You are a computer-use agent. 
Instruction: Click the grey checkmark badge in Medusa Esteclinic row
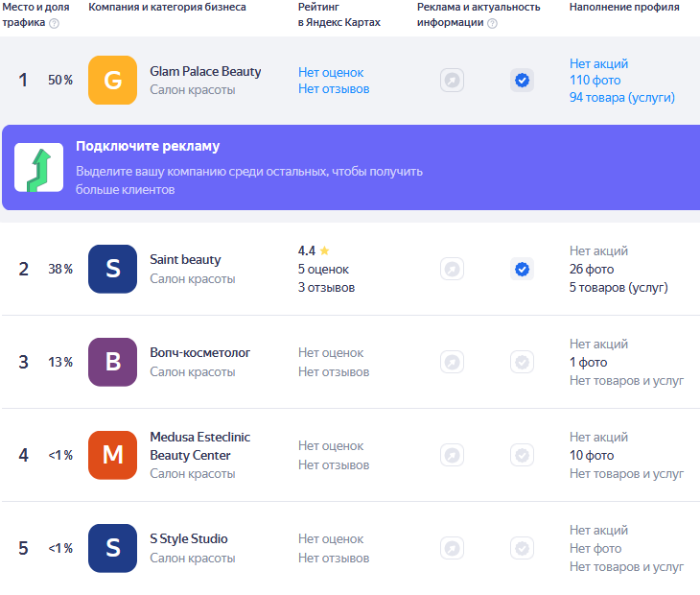click(522, 455)
